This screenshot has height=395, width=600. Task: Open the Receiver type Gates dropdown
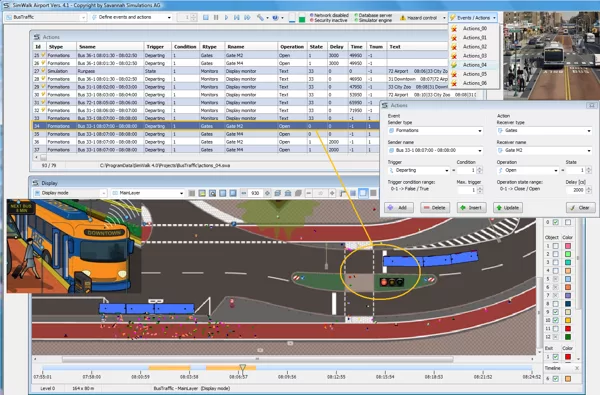coord(544,131)
